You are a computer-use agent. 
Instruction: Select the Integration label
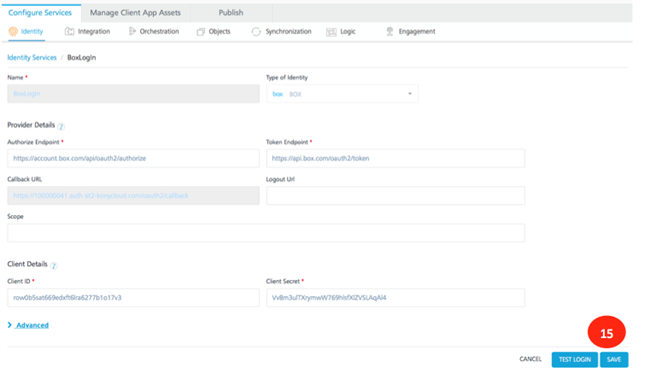point(94,31)
